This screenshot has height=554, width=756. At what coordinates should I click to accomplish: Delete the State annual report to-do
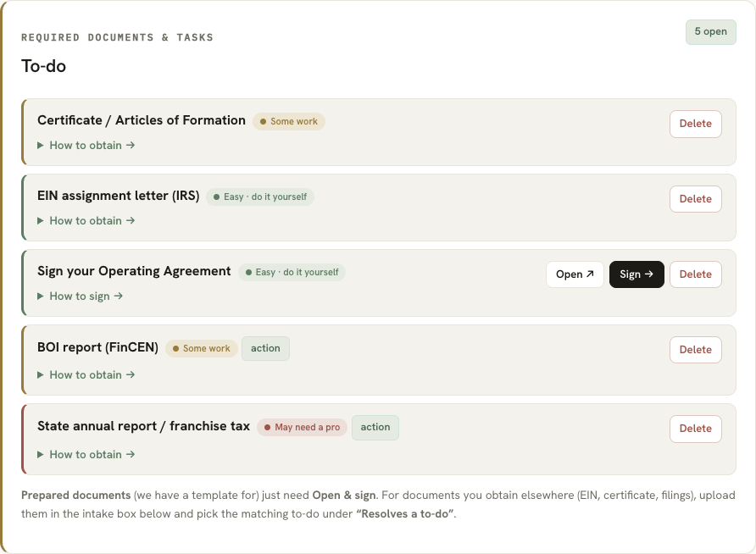695,429
